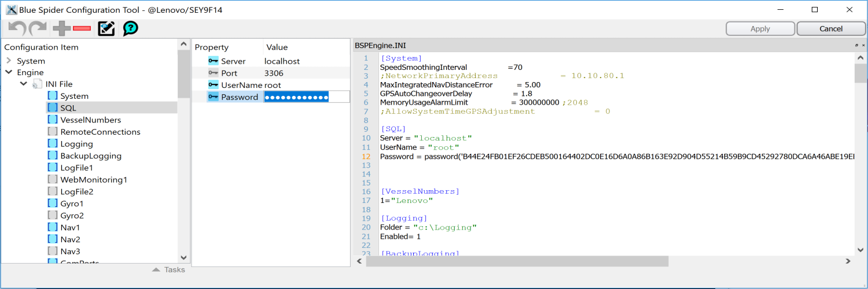The width and height of the screenshot is (868, 289).
Task: Click the Undo arrow in the toolbar
Action: [x=17, y=28]
